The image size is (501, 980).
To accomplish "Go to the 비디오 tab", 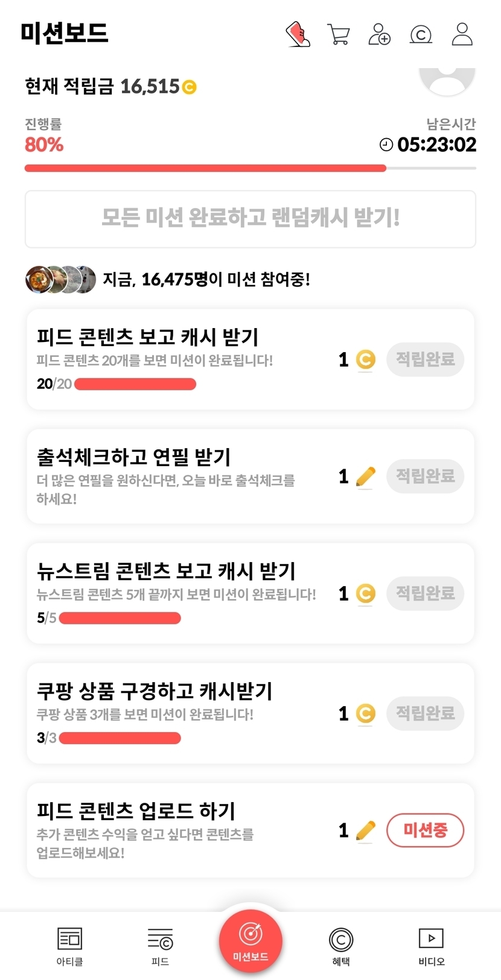I will tap(431, 946).
